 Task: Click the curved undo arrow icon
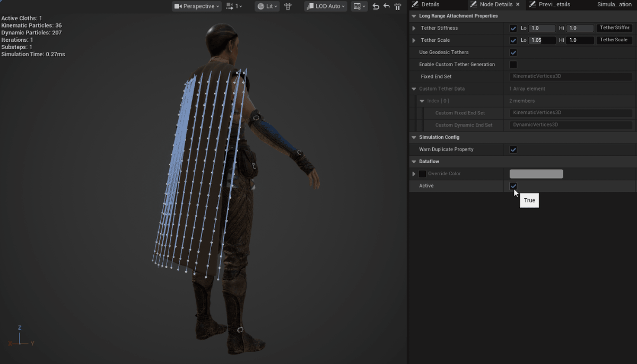(376, 6)
